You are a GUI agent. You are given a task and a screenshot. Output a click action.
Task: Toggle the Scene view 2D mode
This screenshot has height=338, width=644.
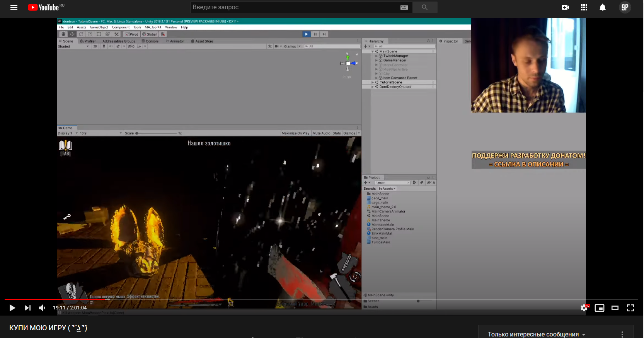coord(95,46)
